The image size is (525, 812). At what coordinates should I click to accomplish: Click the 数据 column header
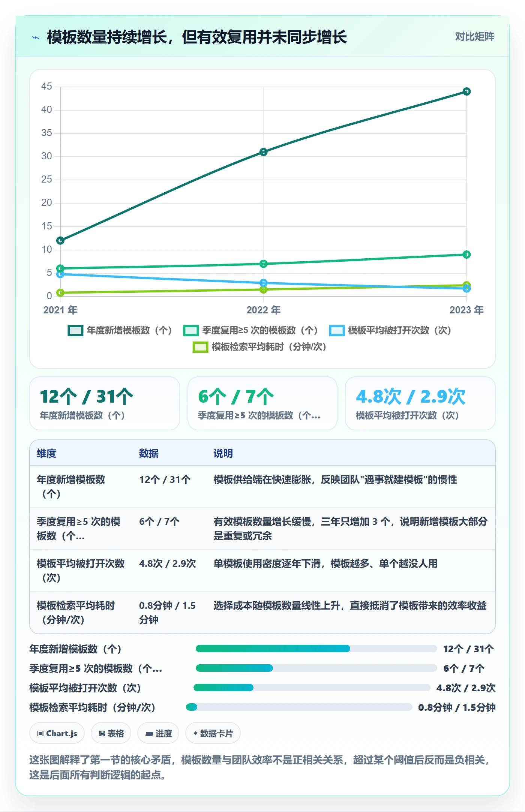click(149, 453)
